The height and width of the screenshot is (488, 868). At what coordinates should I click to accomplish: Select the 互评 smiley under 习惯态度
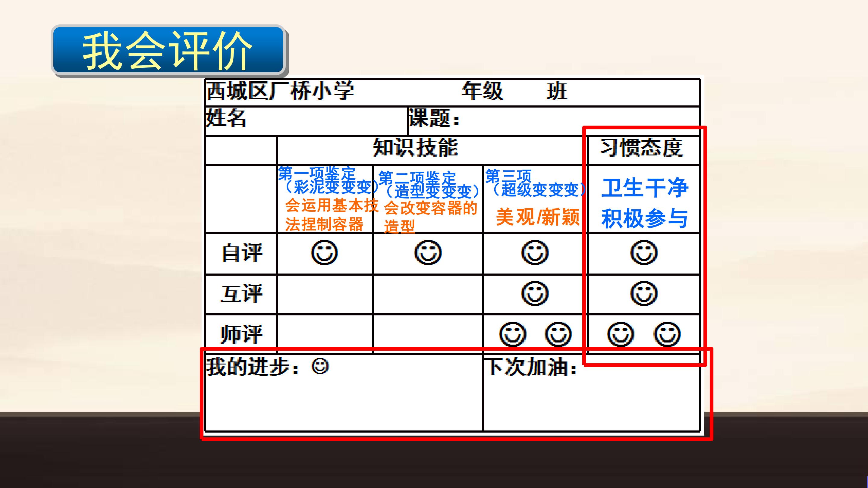pos(643,294)
